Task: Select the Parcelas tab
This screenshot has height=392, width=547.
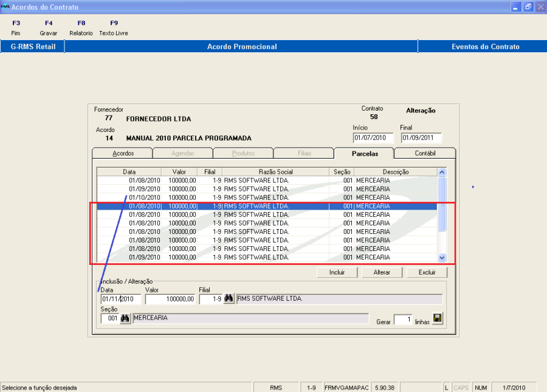Action: pyautogui.click(x=365, y=153)
